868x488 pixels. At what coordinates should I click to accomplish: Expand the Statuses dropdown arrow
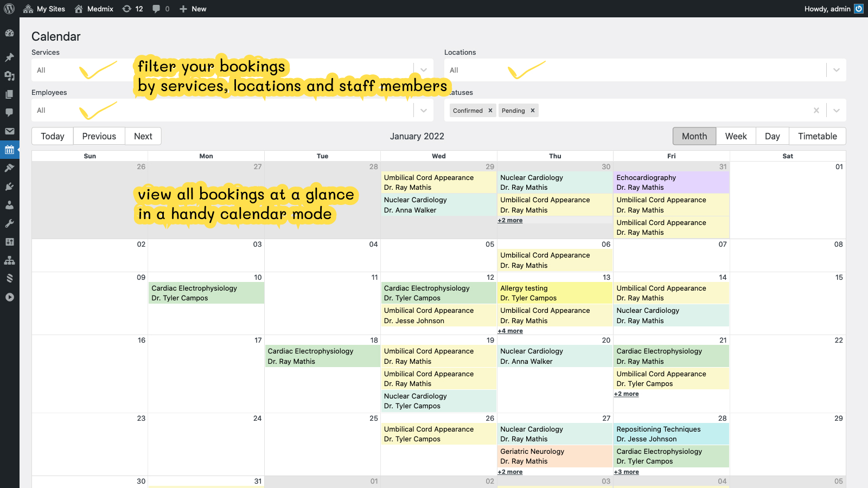click(x=837, y=111)
